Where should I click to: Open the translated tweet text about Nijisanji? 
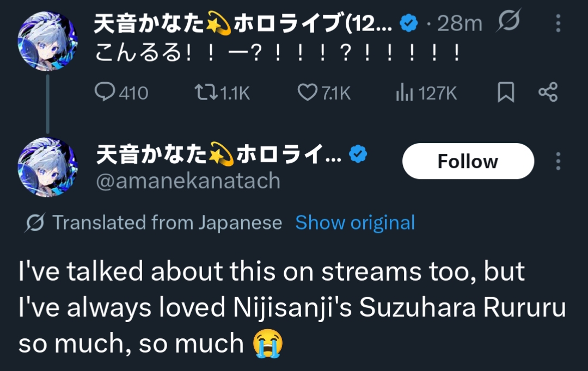tap(292, 307)
